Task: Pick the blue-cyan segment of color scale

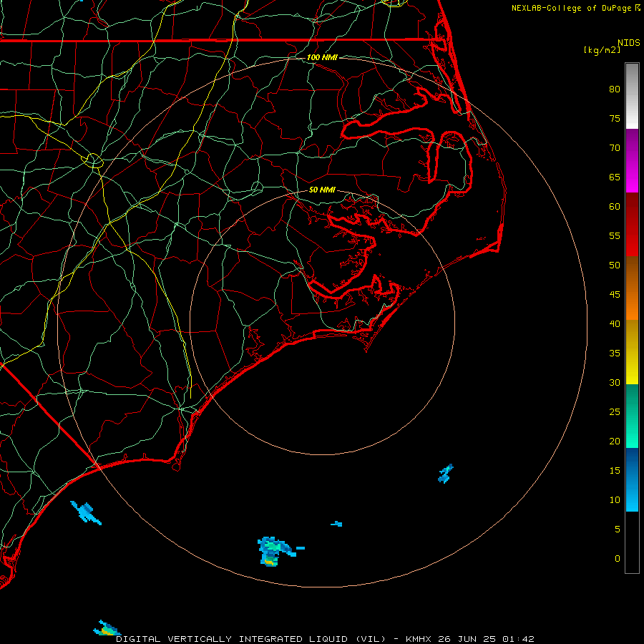Action: pyautogui.click(x=632, y=479)
